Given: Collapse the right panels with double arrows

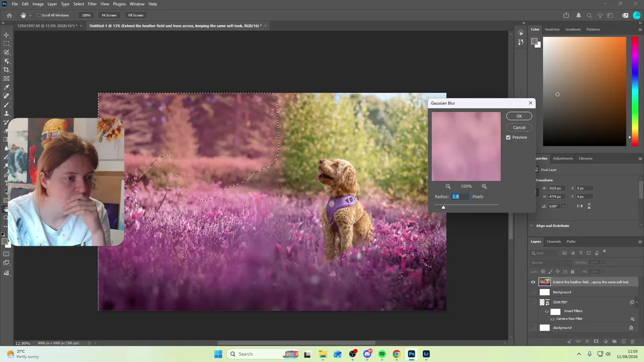Looking at the screenshot, I should [x=640, y=23].
